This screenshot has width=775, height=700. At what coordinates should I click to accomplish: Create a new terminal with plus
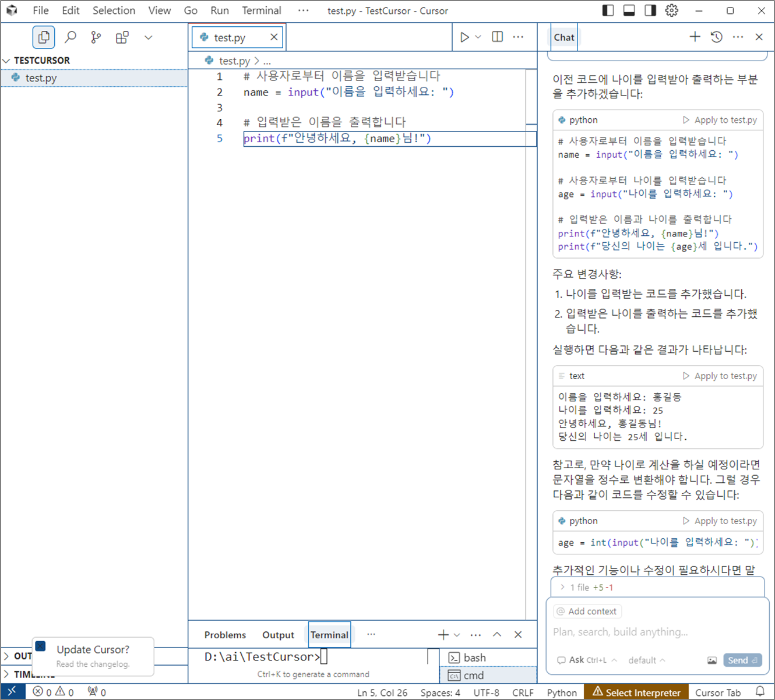[443, 635]
